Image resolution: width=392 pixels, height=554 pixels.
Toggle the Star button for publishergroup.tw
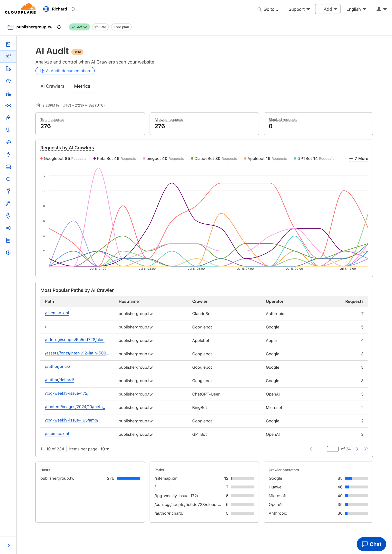pyautogui.click(x=100, y=27)
